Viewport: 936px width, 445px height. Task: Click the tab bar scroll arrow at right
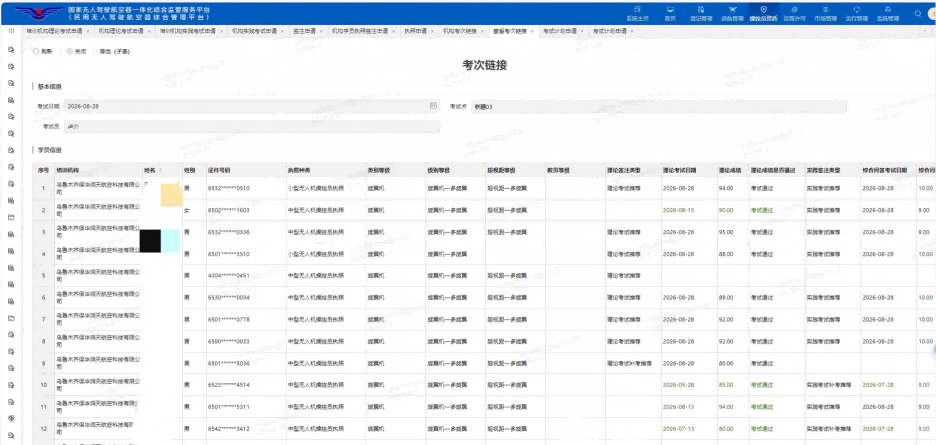(926, 30)
